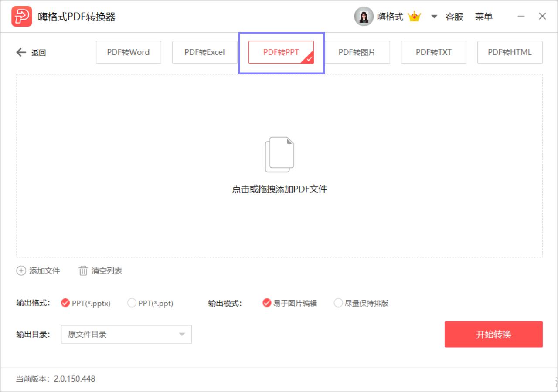Screen dimensions: 558x392
Task: Open the 菜单 menu
Action: pos(484,17)
